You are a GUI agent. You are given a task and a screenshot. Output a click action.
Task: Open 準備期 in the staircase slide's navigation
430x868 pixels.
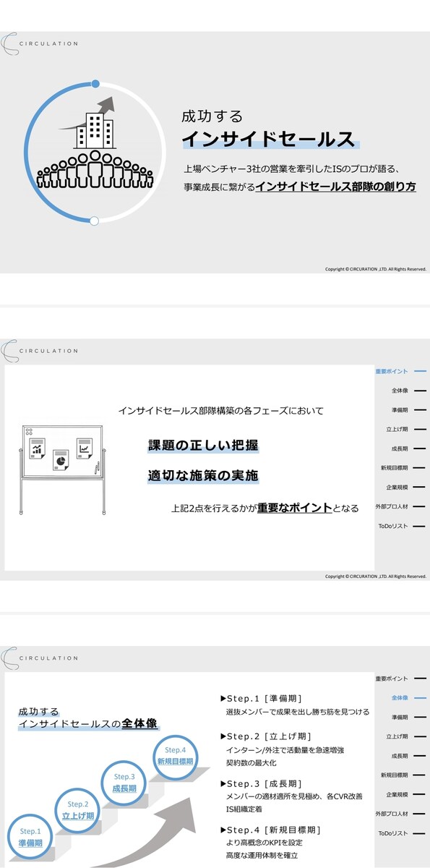(x=408, y=717)
